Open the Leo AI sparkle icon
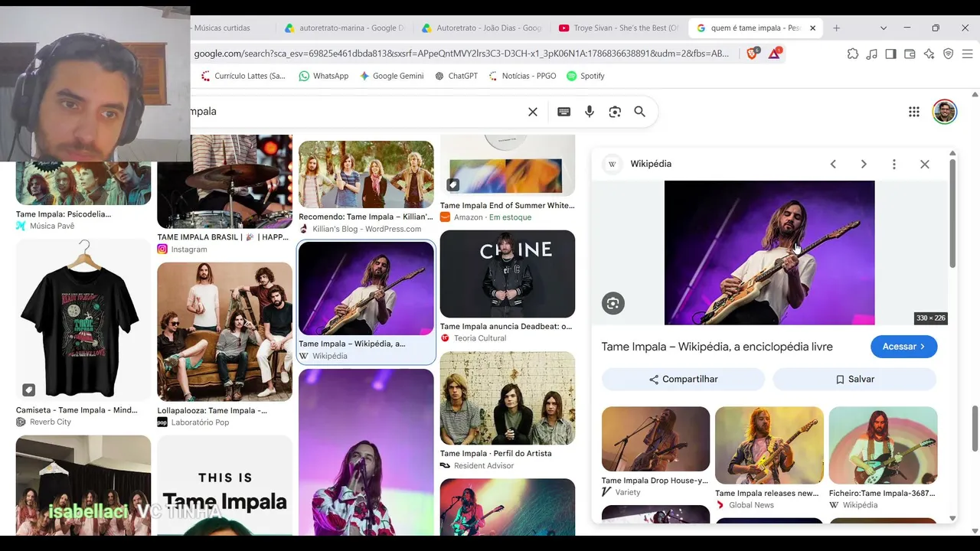This screenshot has height=551, width=980. point(929,54)
